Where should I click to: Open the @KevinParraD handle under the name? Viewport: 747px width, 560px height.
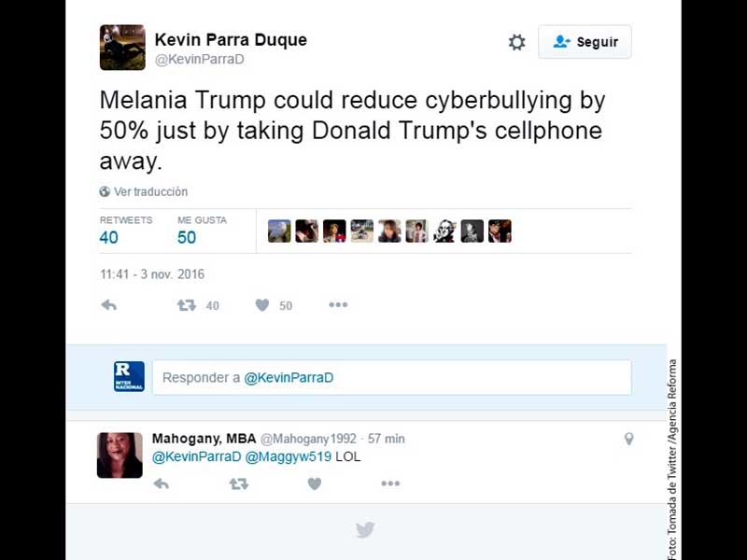[199, 59]
